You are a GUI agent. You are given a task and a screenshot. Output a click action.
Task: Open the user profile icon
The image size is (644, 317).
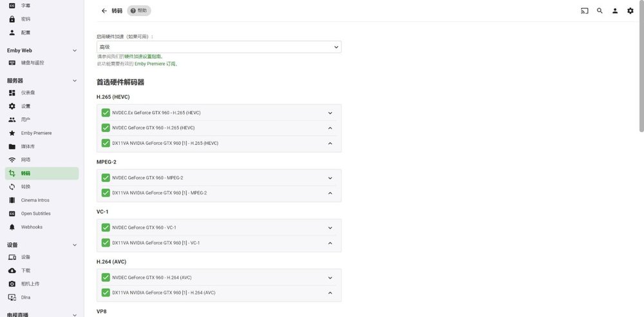click(x=615, y=11)
